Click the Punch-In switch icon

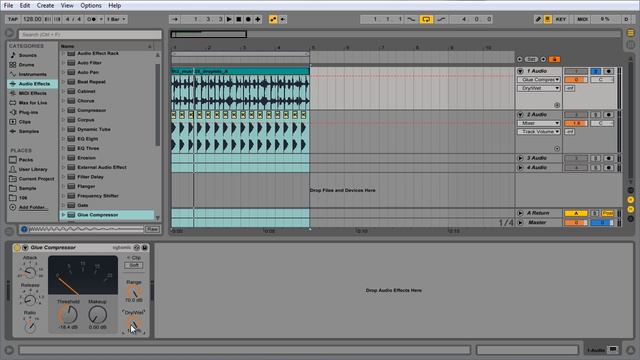411,19
